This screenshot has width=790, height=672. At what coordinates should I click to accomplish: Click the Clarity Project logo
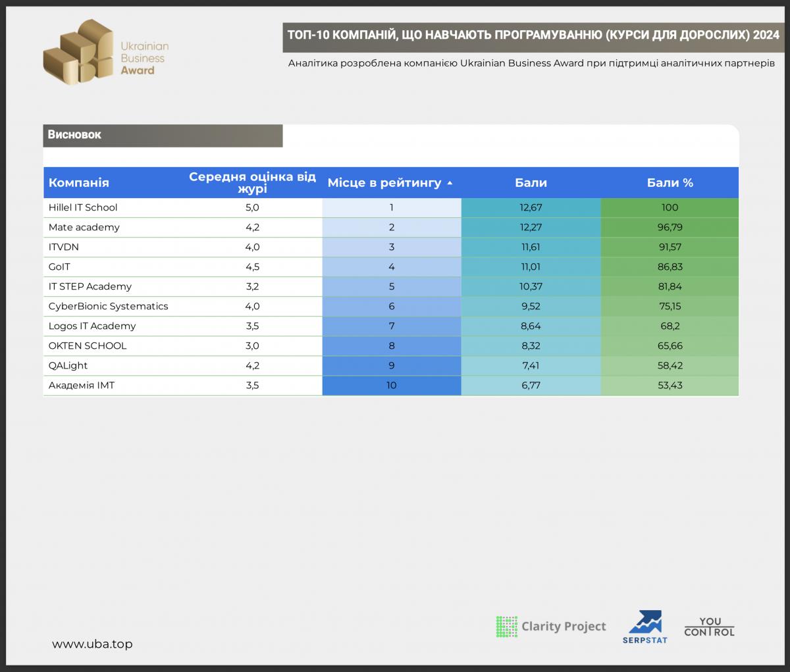550,627
